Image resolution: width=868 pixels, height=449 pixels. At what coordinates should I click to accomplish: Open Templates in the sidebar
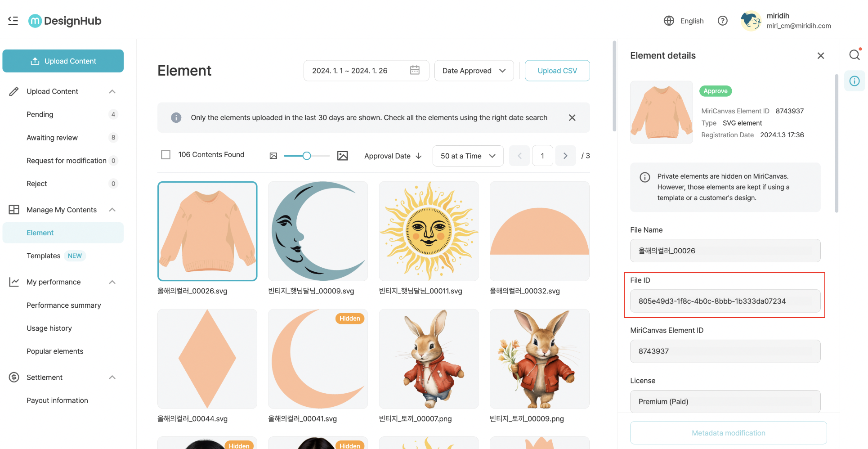click(x=44, y=256)
